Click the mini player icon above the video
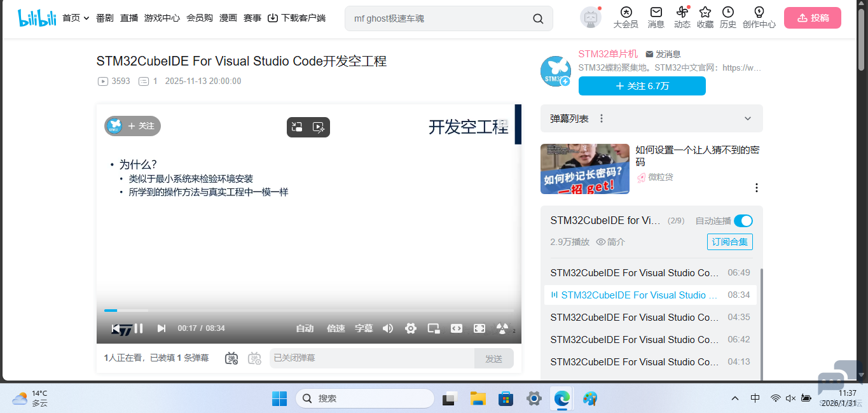The width and height of the screenshot is (868, 413). tap(296, 127)
